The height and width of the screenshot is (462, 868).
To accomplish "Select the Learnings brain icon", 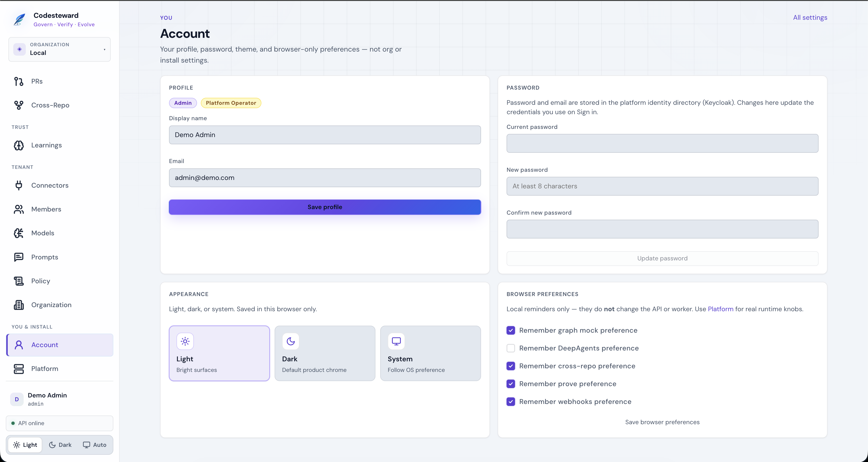I will point(19,145).
